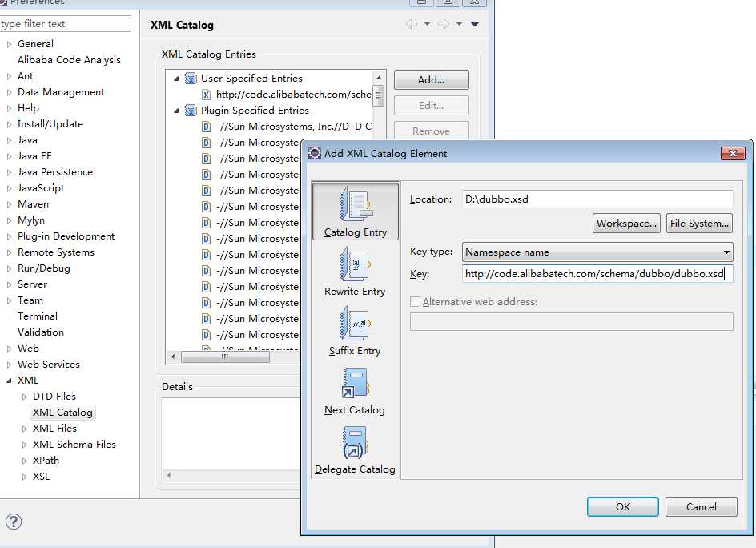Expand the XML Schema Files node
756x548 pixels.
click(25, 445)
